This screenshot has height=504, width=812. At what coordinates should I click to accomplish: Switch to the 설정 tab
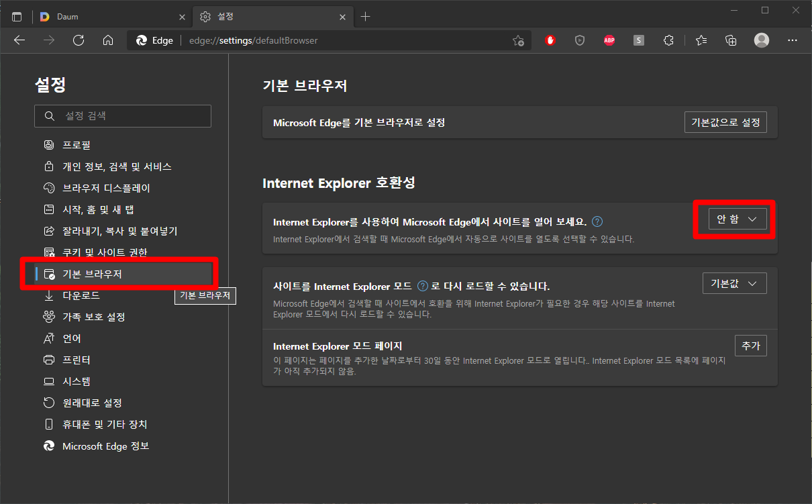pyautogui.click(x=272, y=17)
